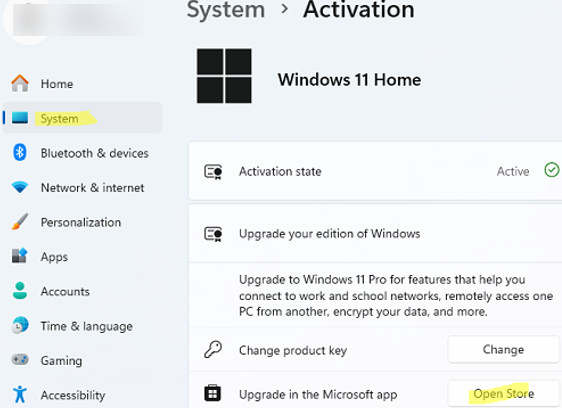Open Bluetooth & devices settings
The width and height of the screenshot is (562, 408).
click(82, 153)
